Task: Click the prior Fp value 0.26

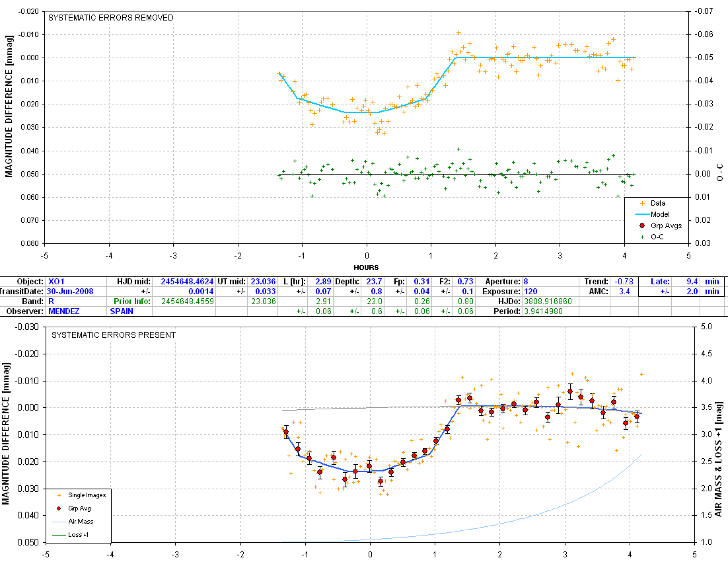Action: pyautogui.click(x=421, y=301)
